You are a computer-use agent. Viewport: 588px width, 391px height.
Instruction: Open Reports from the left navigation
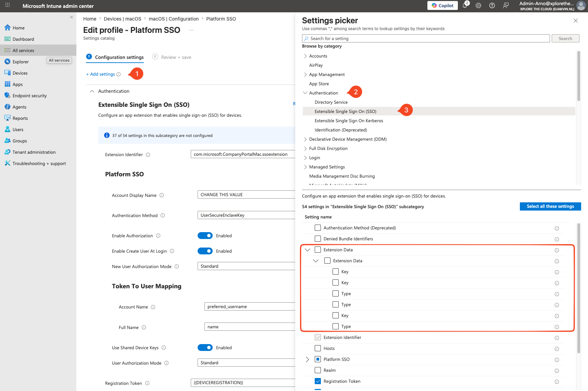pyautogui.click(x=20, y=118)
